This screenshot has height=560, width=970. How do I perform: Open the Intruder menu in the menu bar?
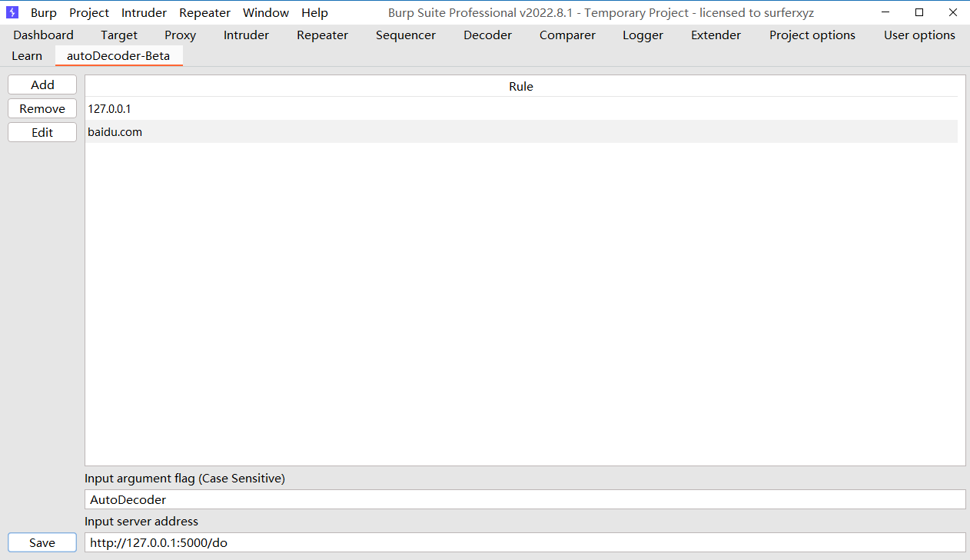click(x=144, y=12)
